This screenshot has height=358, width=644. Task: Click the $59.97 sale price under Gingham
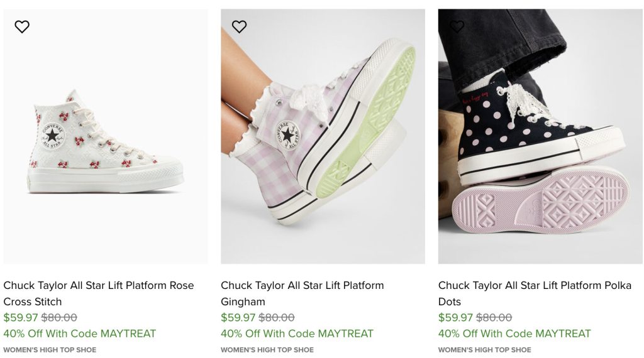tap(238, 318)
